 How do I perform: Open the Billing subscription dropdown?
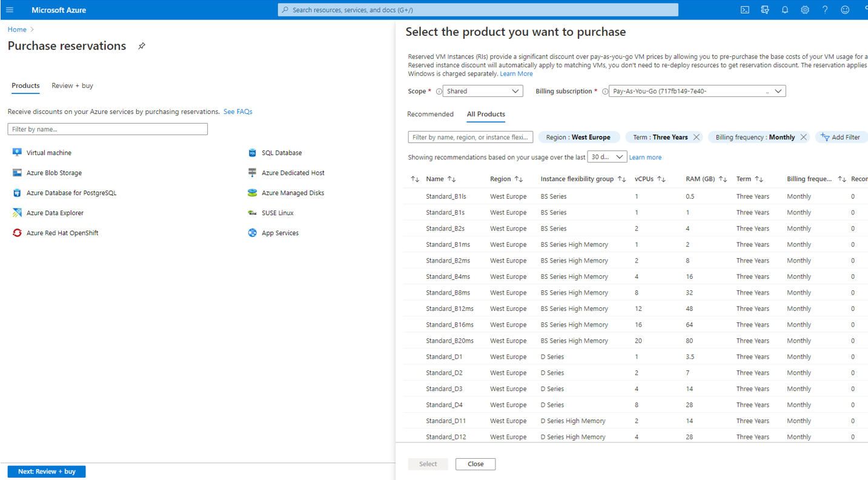coord(697,91)
